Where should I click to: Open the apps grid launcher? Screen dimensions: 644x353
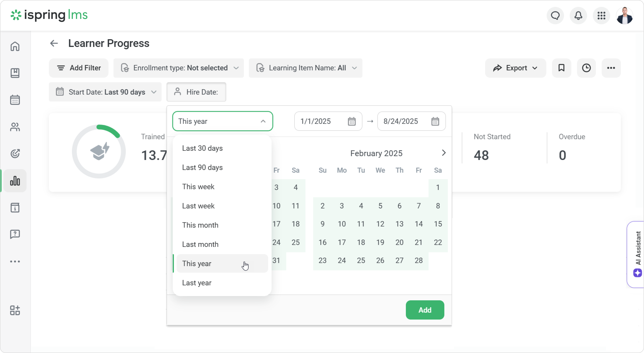[x=601, y=16]
